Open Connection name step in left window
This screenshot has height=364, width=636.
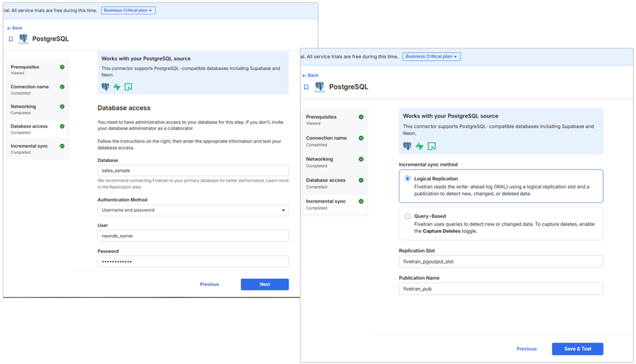[37, 89]
